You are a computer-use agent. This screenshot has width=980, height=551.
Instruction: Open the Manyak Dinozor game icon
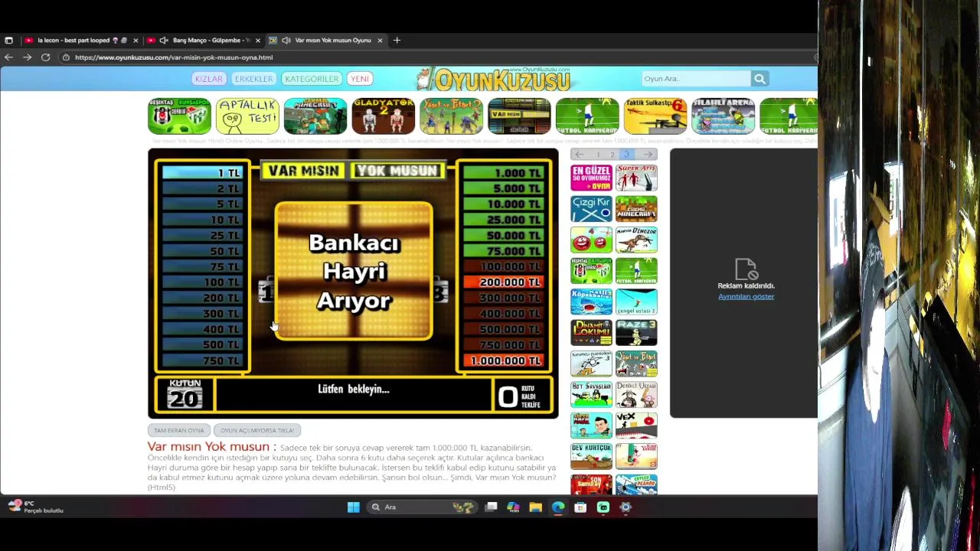636,240
